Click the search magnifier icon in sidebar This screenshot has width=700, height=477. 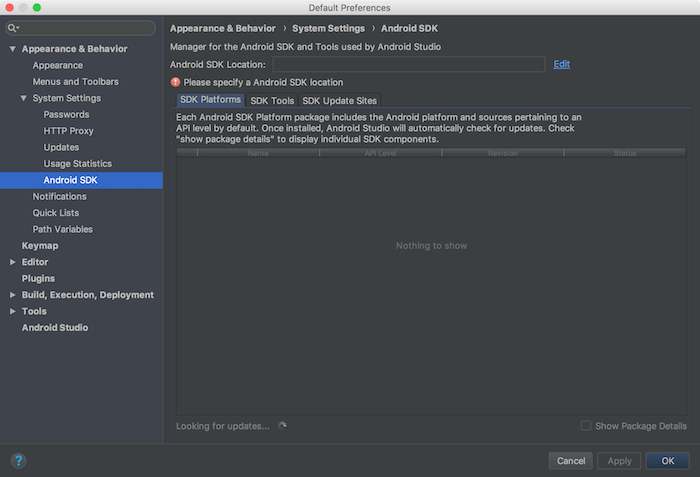click(x=12, y=28)
